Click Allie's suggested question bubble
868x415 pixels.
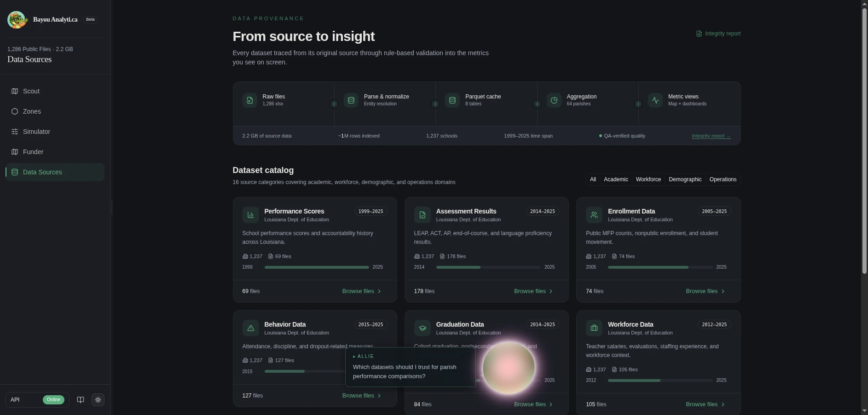410,367
